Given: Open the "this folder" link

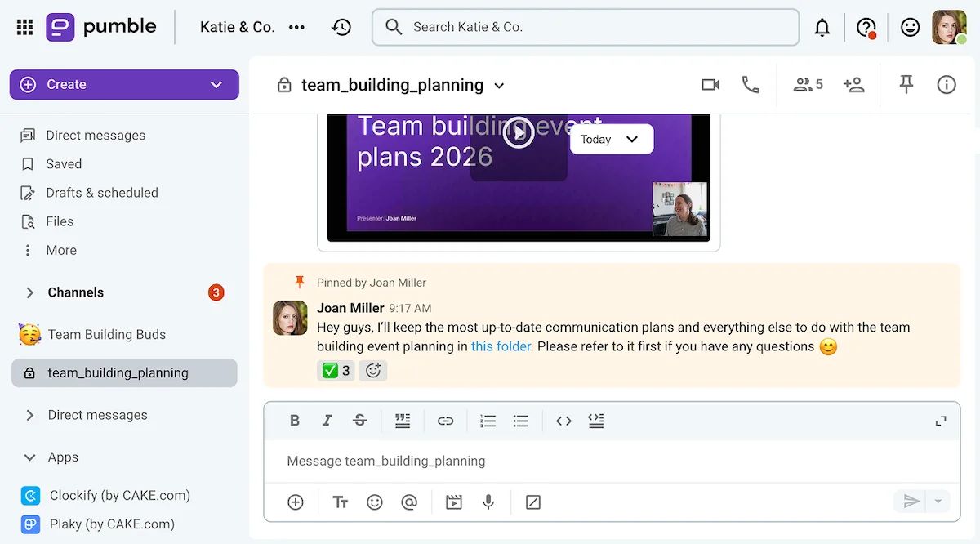Looking at the screenshot, I should coord(501,346).
